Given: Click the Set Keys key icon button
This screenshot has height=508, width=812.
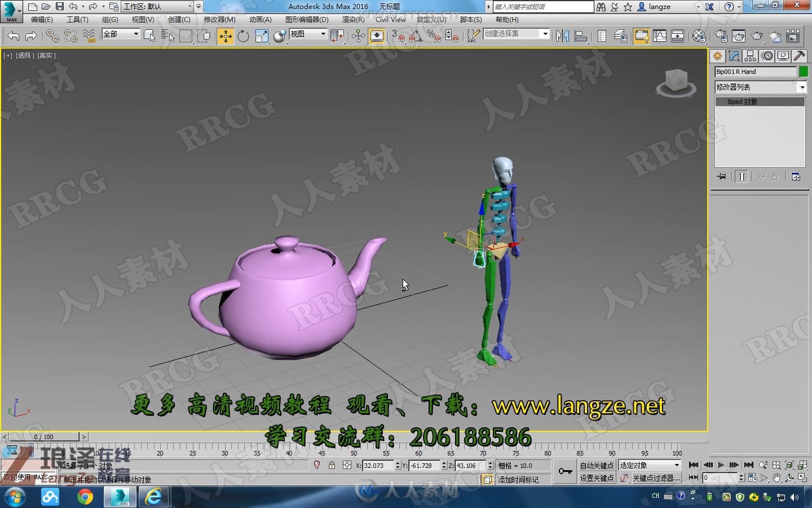Looking at the screenshot, I should tap(565, 471).
